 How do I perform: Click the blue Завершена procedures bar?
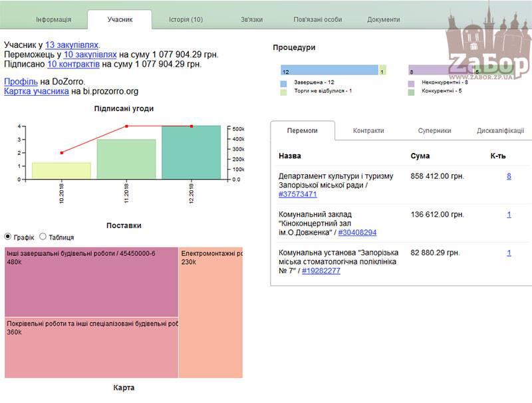pos(329,71)
